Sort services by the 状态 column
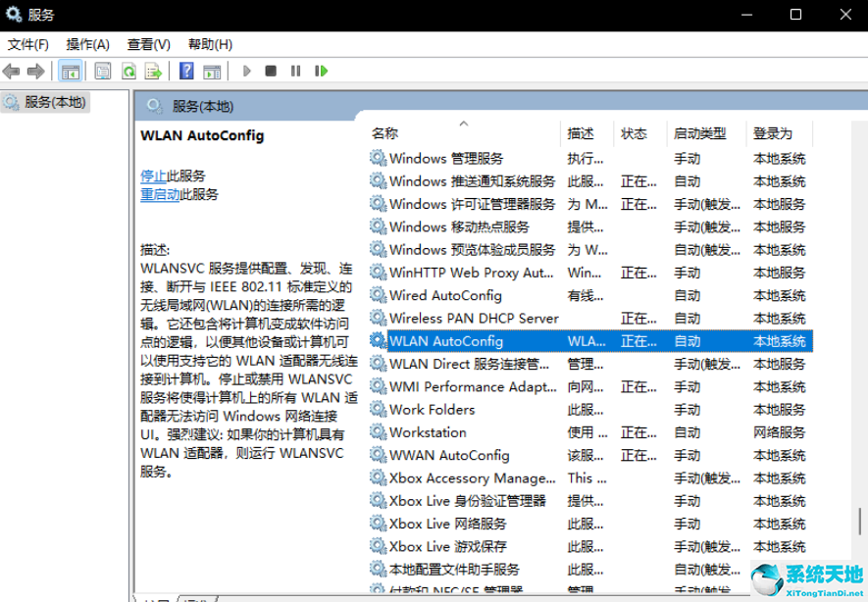This screenshot has width=868, height=602. [x=633, y=132]
